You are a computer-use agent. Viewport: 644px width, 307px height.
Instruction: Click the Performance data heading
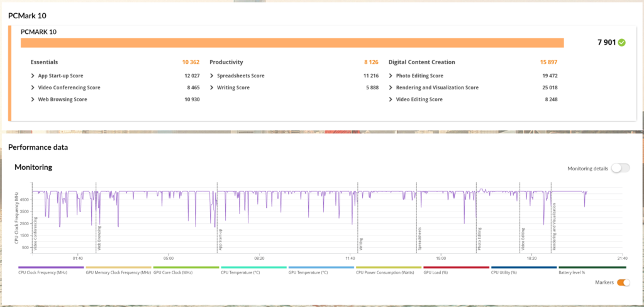38,147
